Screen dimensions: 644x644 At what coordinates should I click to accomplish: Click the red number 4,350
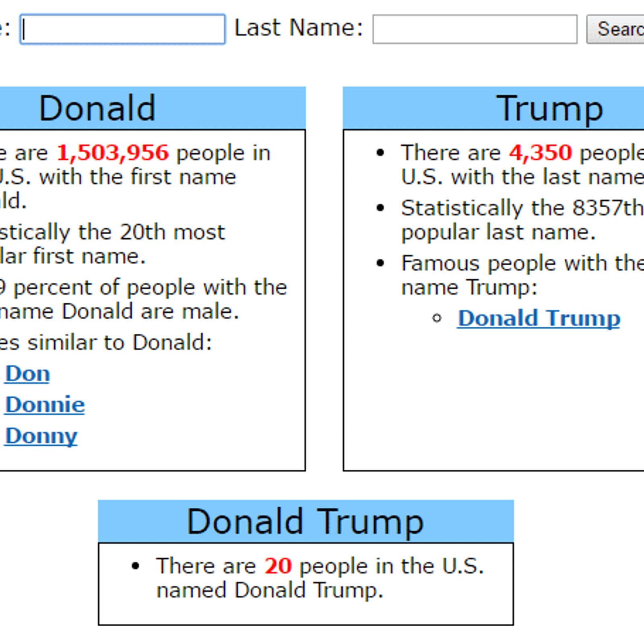(540, 153)
